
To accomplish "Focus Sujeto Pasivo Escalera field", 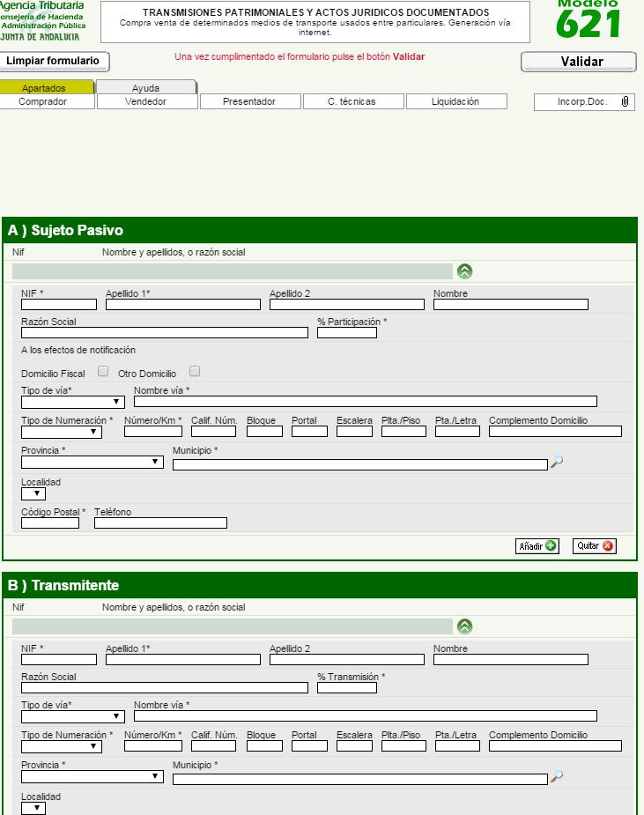I will (x=354, y=432).
